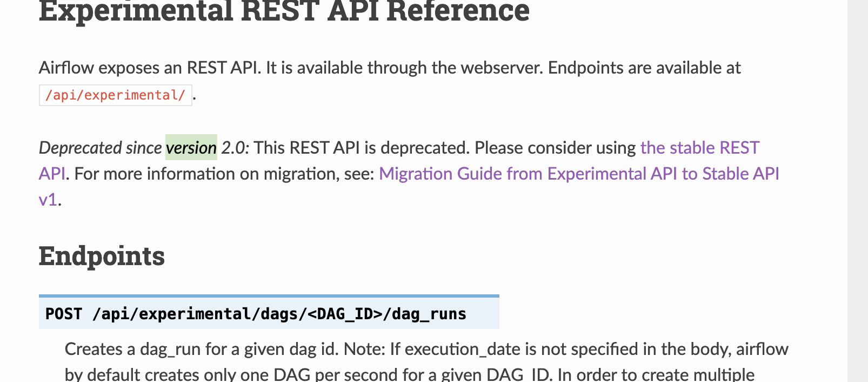Viewport: 868px width, 382px height.
Task: Click the text Deprecated since
Action: pyautogui.click(x=101, y=148)
